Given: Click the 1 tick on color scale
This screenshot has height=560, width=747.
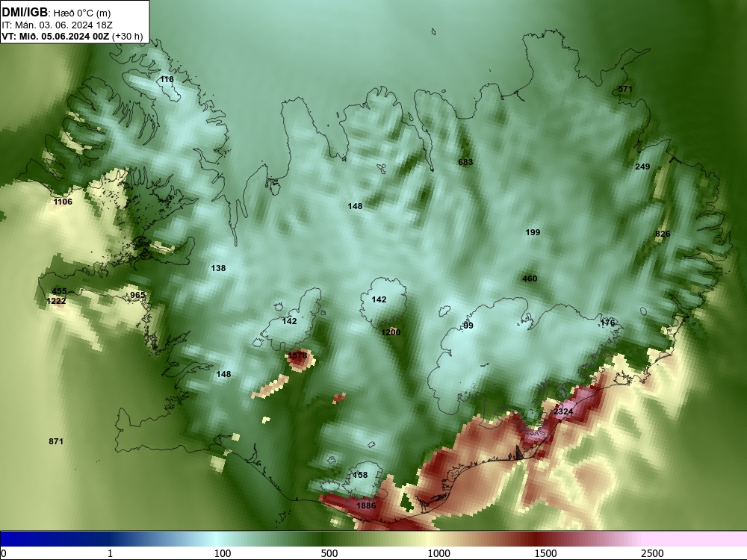Looking at the screenshot, I should tap(110, 553).
